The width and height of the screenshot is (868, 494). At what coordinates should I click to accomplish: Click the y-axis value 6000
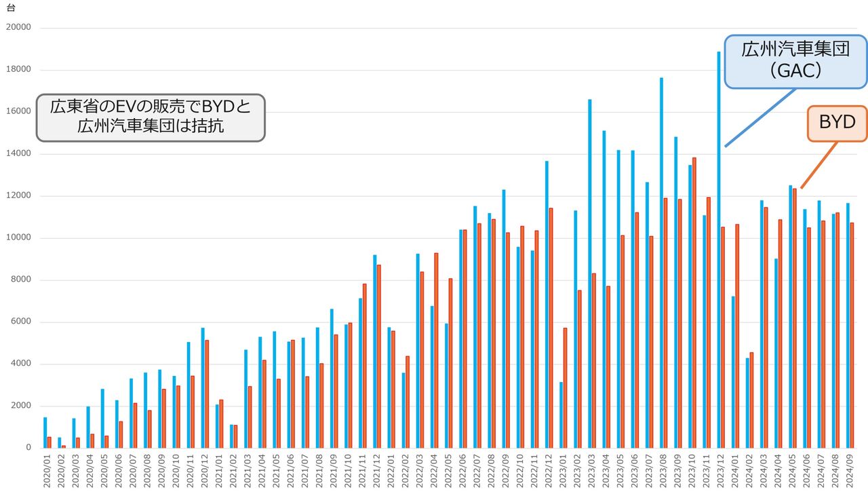pyautogui.click(x=20, y=322)
